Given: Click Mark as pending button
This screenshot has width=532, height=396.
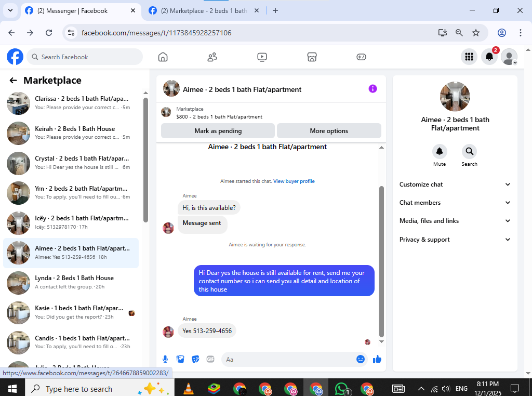Looking at the screenshot, I should [218, 131].
